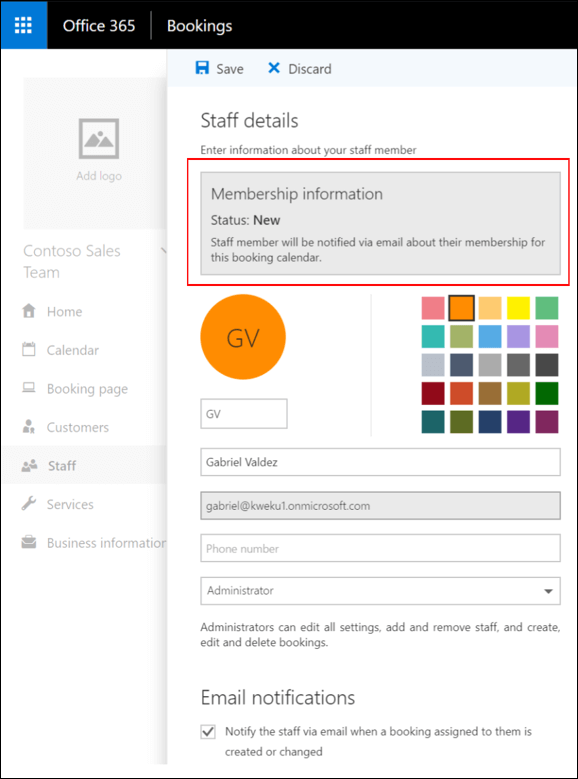Pick the bright yellow color swatch
Image resolution: width=578 pixels, height=779 pixels.
518,308
